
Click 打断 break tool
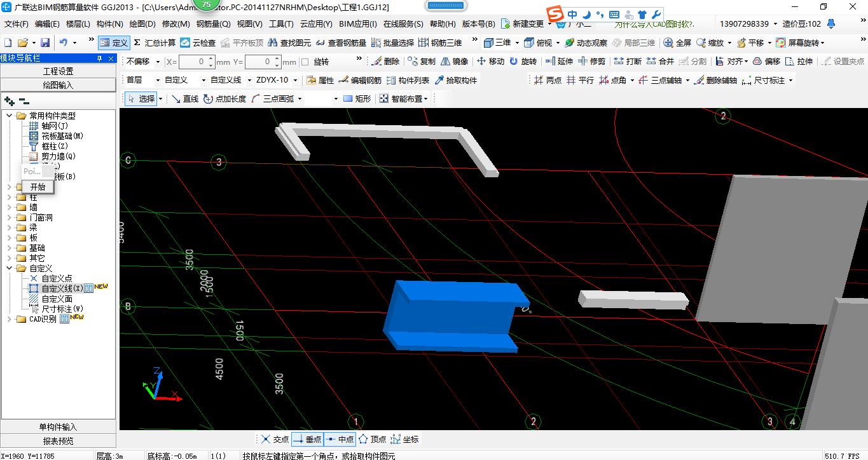628,62
